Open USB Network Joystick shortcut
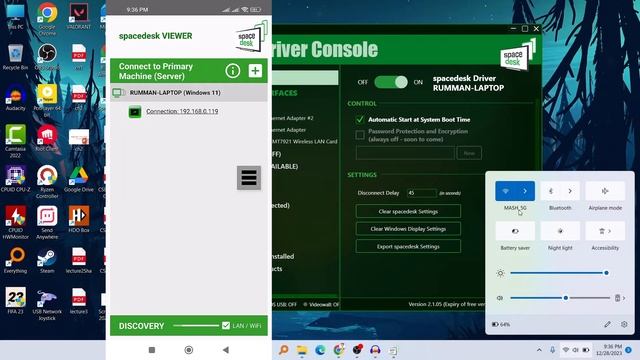The image size is (640, 360). click(47, 304)
